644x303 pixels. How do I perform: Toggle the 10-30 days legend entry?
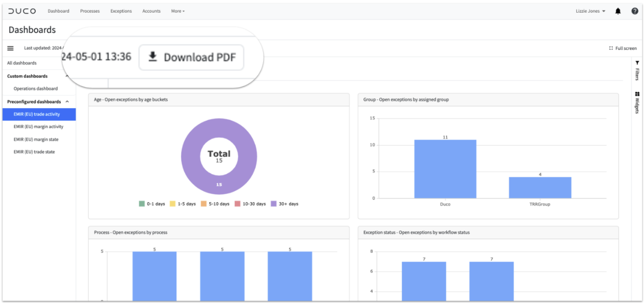pos(250,204)
